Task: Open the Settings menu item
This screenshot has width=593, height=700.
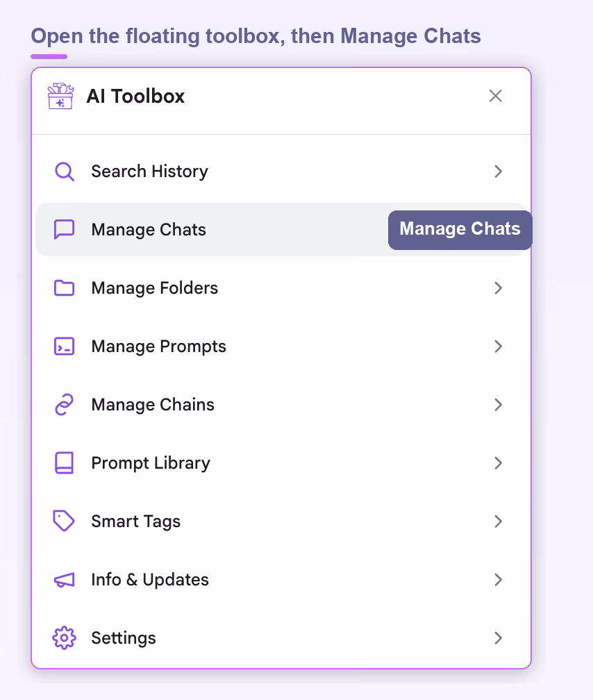Action: pos(281,638)
